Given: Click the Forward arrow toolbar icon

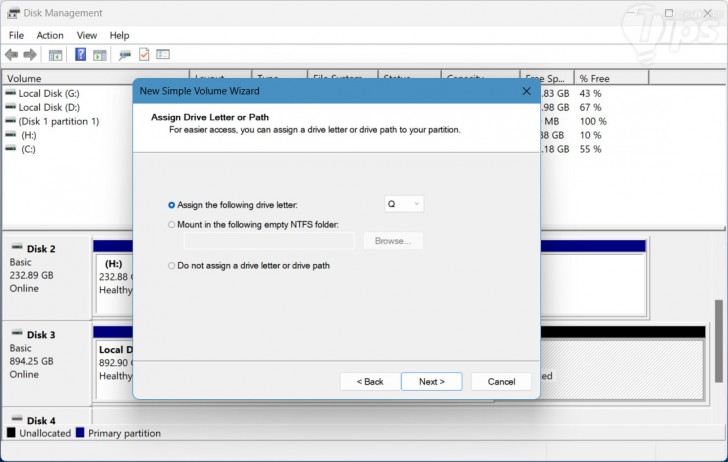Looking at the screenshot, I should [x=30, y=55].
